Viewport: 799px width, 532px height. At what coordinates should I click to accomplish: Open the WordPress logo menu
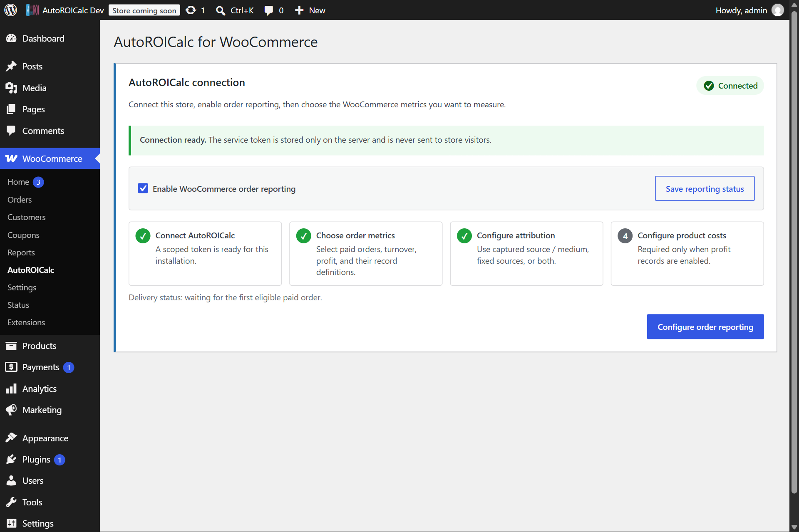(x=10, y=10)
